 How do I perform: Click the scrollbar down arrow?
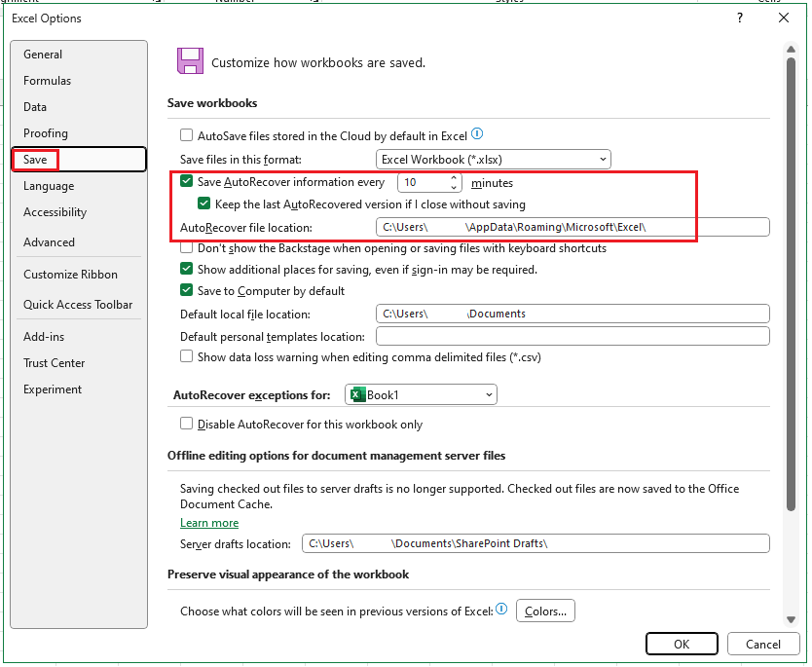click(791, 619)
